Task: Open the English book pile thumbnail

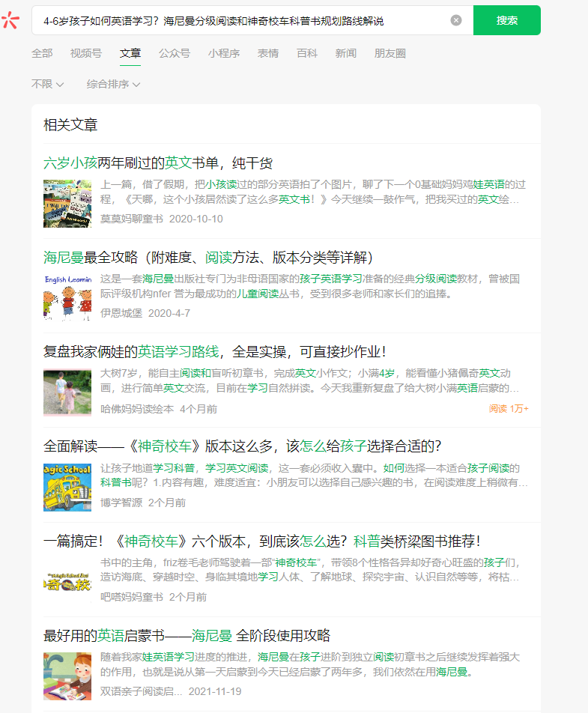Action: pos(67,203)
